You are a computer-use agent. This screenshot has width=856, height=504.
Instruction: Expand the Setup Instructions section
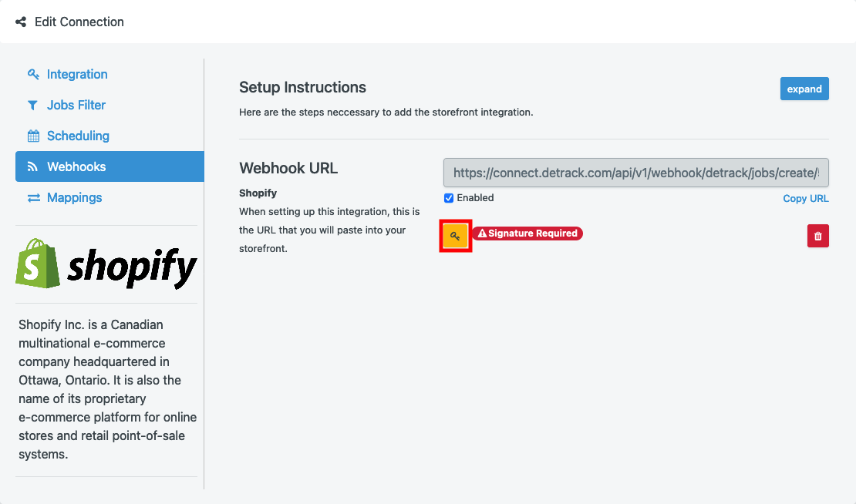point(804,89)
